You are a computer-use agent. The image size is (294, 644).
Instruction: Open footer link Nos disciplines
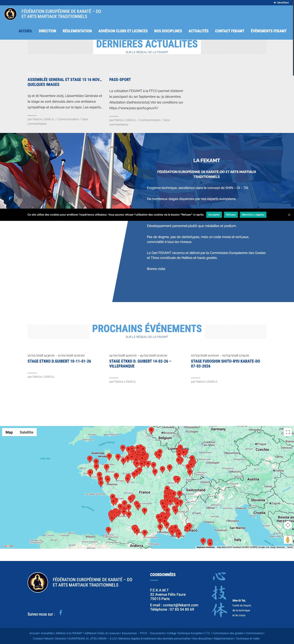[x=202, y=638]
